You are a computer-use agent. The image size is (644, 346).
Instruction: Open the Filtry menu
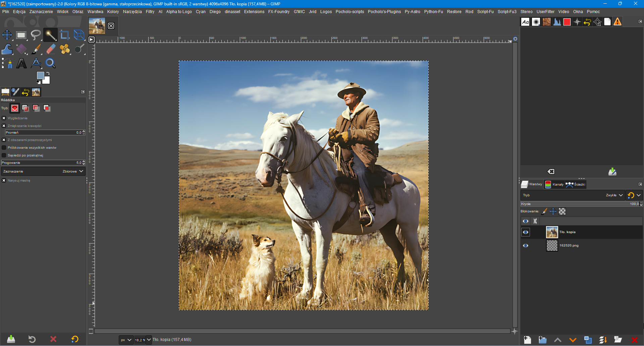point(150,12)
